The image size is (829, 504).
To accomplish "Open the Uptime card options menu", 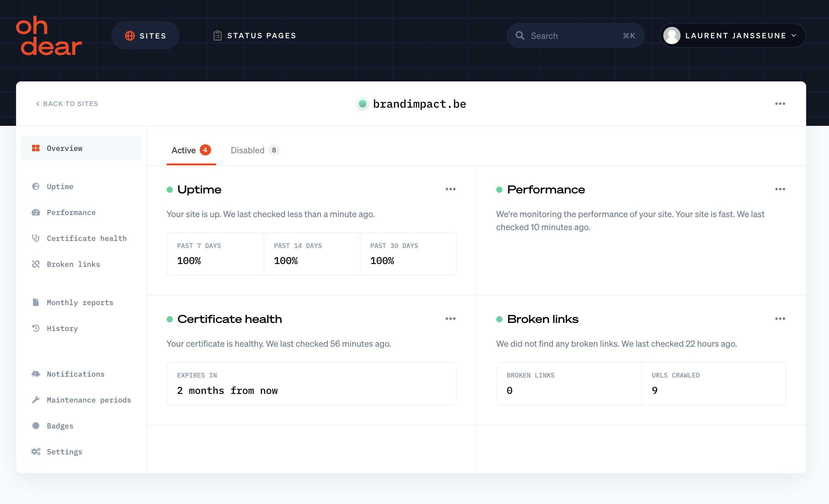I will 450,189.
